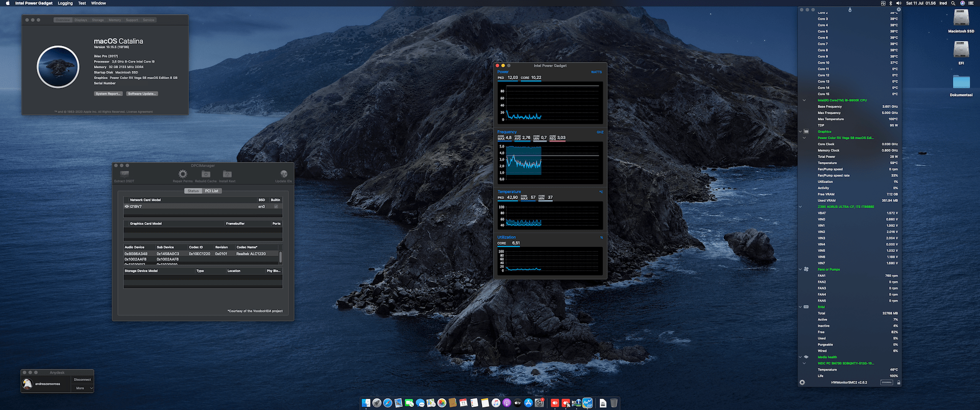Switch to the PCI List tab
The height and width of the screenshot is (410, 980).
211,191
